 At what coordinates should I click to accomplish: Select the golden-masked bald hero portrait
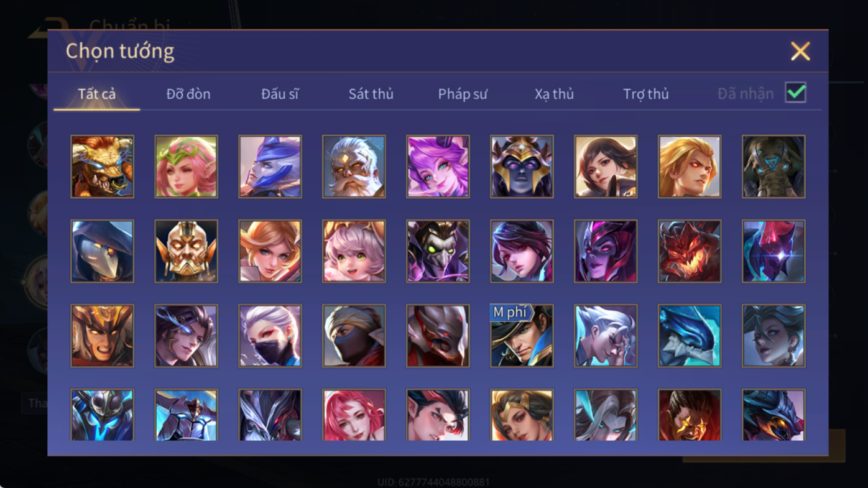click(x=186, y=251)
